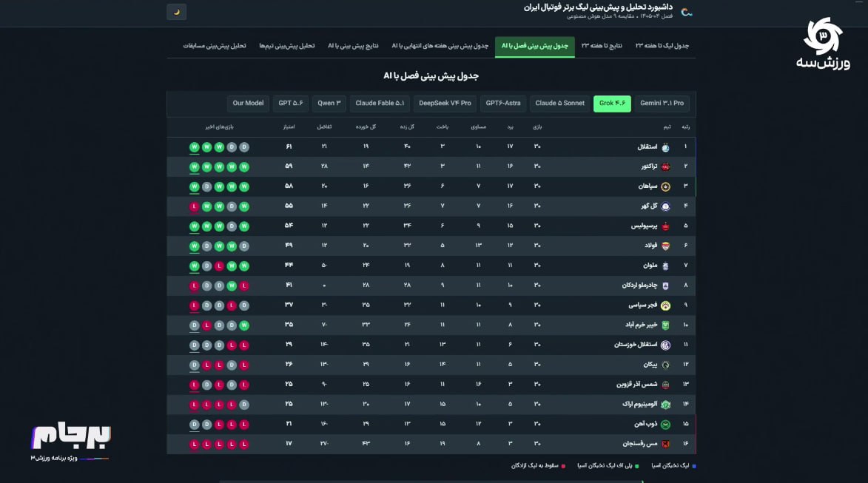
Task: Click the team name 'مس رفسنجان'
Action: (640, 445)
